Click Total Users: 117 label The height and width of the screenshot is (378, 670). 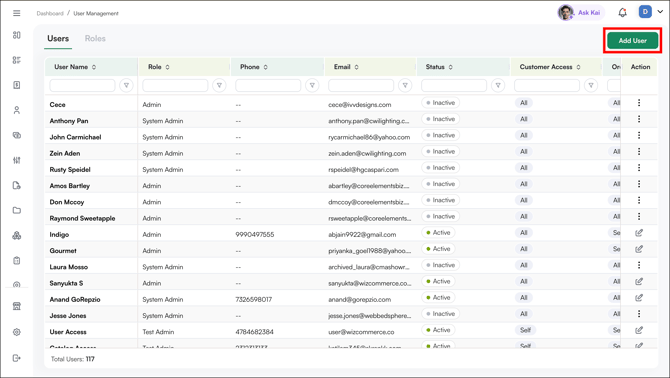coord(73,359)
